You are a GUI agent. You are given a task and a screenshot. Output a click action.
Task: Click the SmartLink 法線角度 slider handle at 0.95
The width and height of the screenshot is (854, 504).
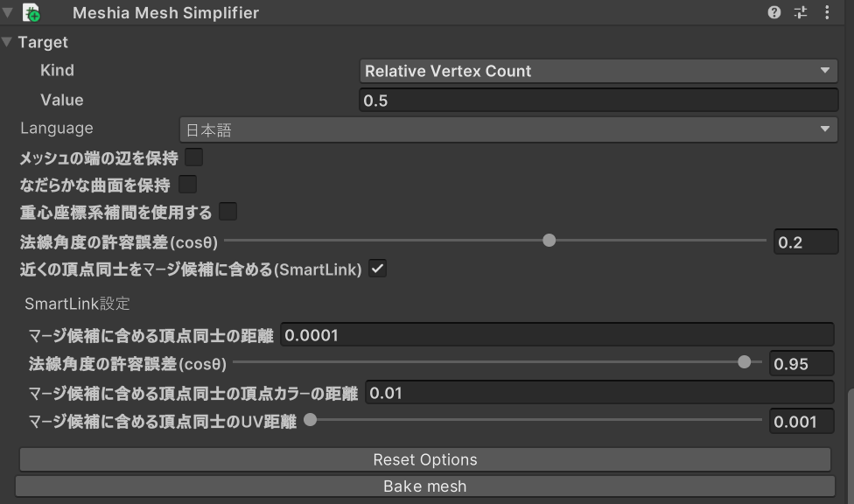(x=744, y=362)
